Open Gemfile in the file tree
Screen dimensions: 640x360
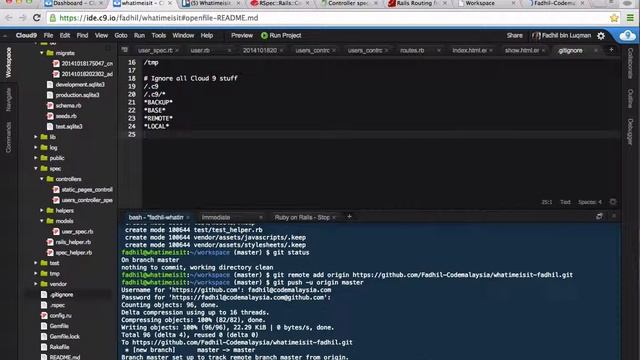(x=59, y=326)
